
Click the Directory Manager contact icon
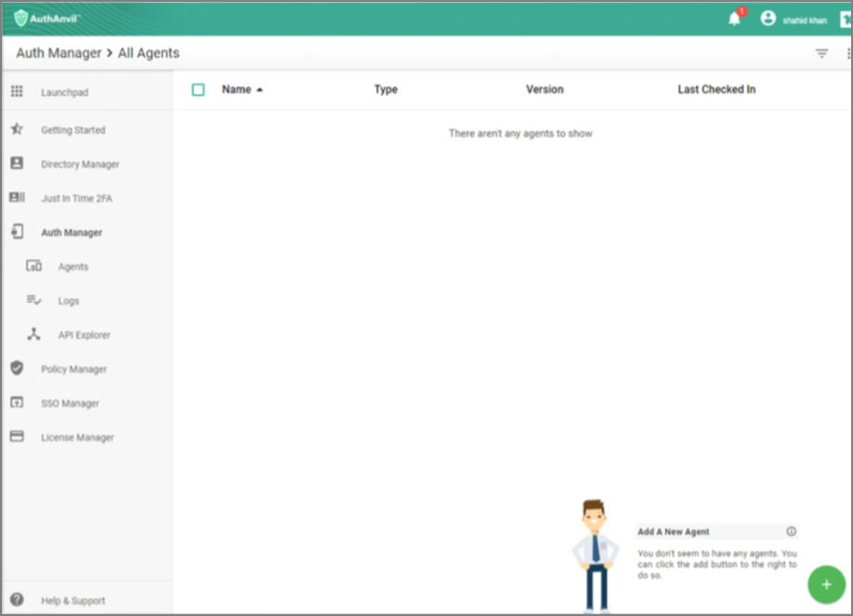pyautogui.click(x=17, y=163)
